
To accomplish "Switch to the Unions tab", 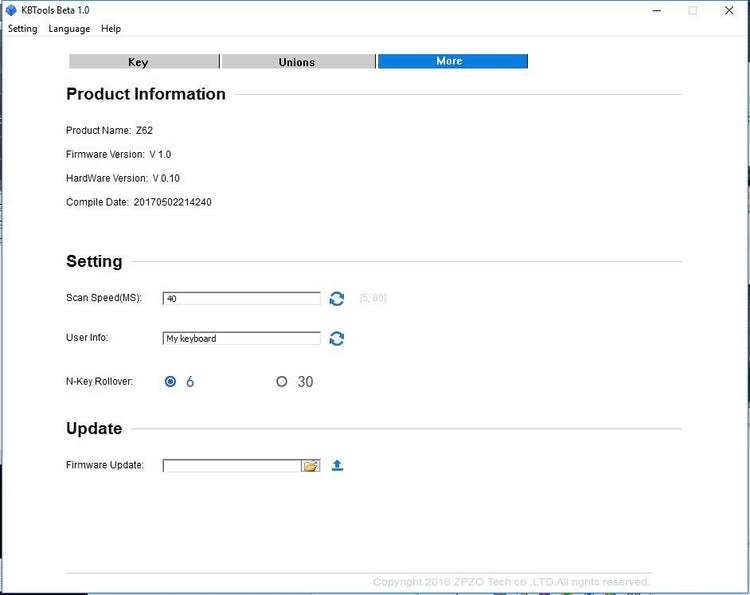I will pyautogui.click(x=298, y=62).
